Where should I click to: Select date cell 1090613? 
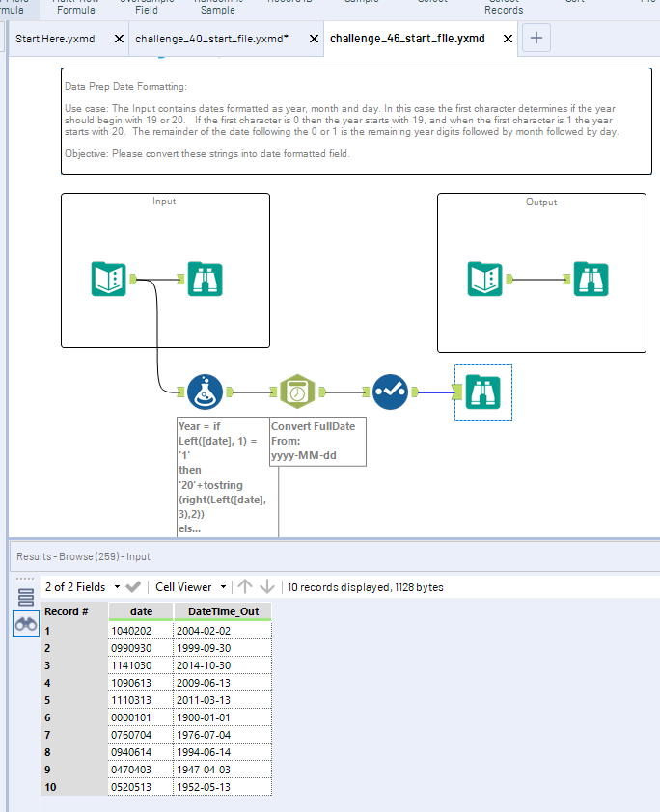[141, 683]
